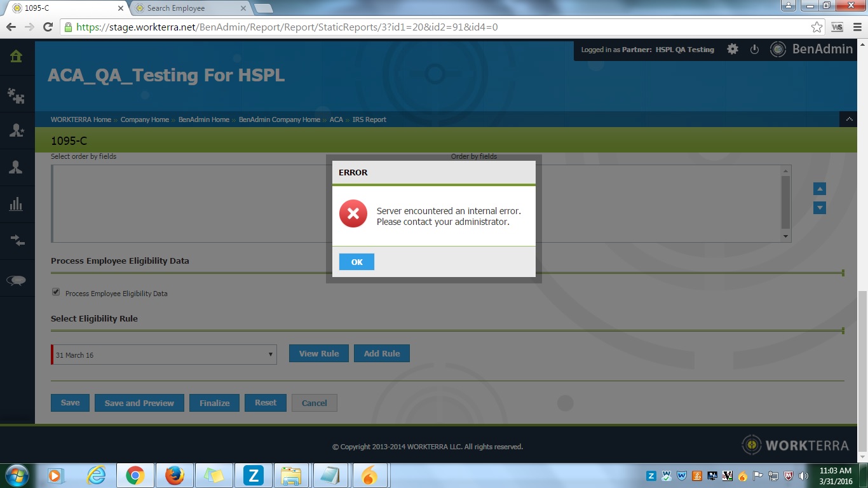This screenshot has width=868, height=488.
Task: Click the transfer arrows sidebar icon
Action: 16,240
